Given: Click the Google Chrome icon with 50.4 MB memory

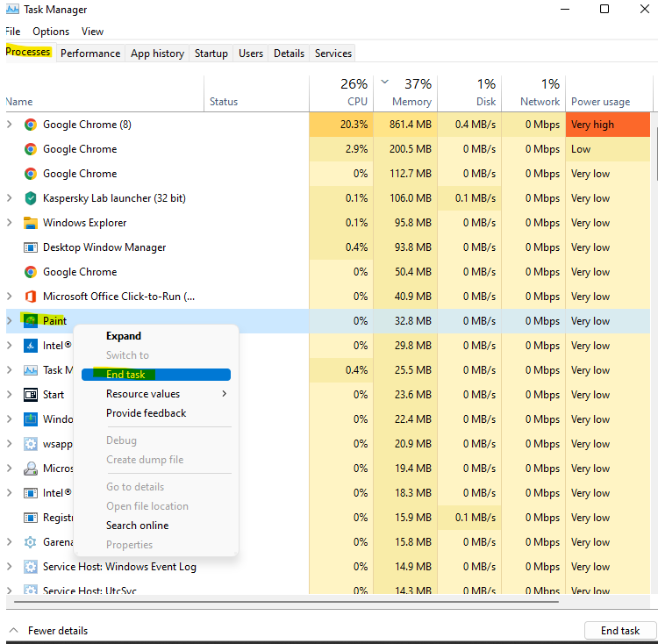Looking at the screenshot, I should pos(30,272).
